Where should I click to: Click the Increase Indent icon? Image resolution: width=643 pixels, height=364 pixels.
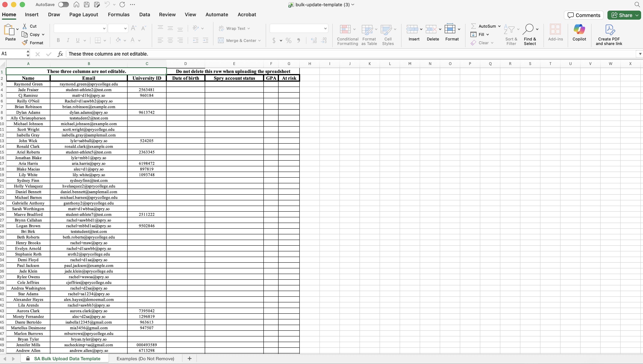pos(206,40)
